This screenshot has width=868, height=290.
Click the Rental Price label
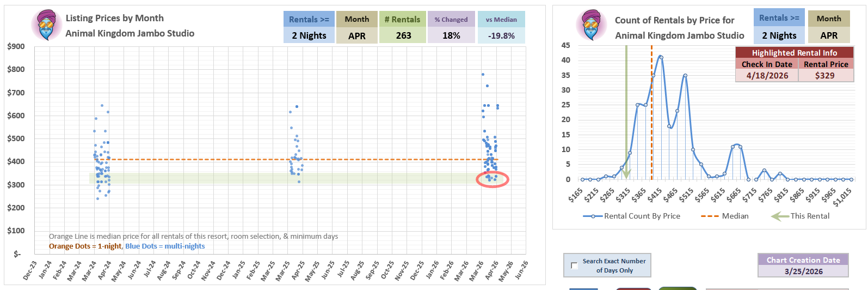coord(826,64)
